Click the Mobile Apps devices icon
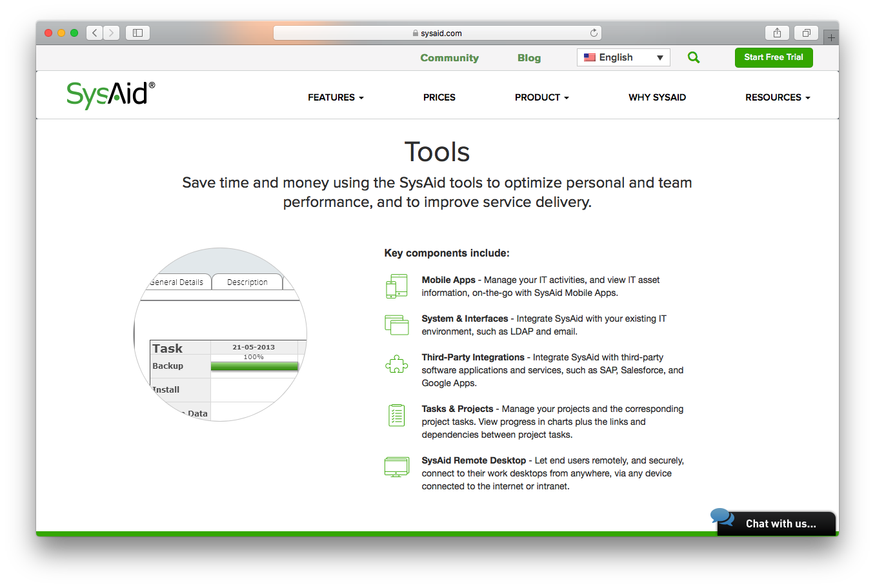The image size is (875, 588). [x=396, y=286]
